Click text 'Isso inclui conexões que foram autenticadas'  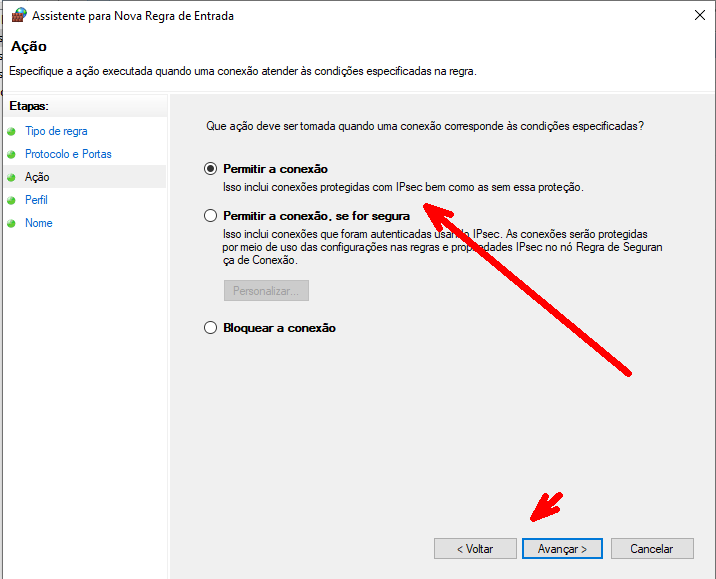(442, 247)
